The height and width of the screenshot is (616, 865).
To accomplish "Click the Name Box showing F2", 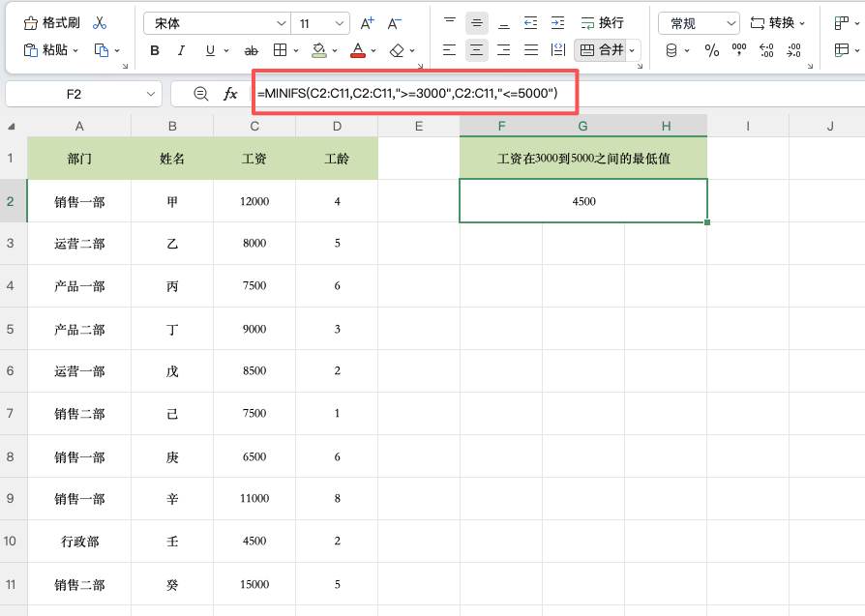I will (74, 95).
